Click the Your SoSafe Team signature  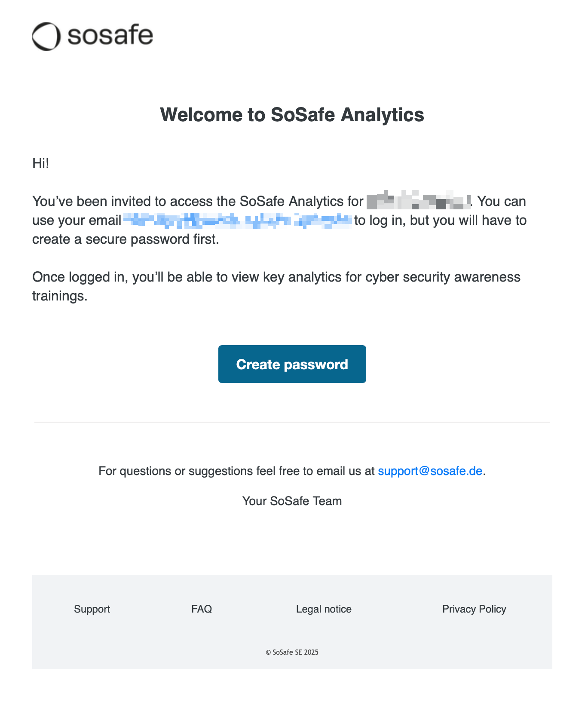292,501
